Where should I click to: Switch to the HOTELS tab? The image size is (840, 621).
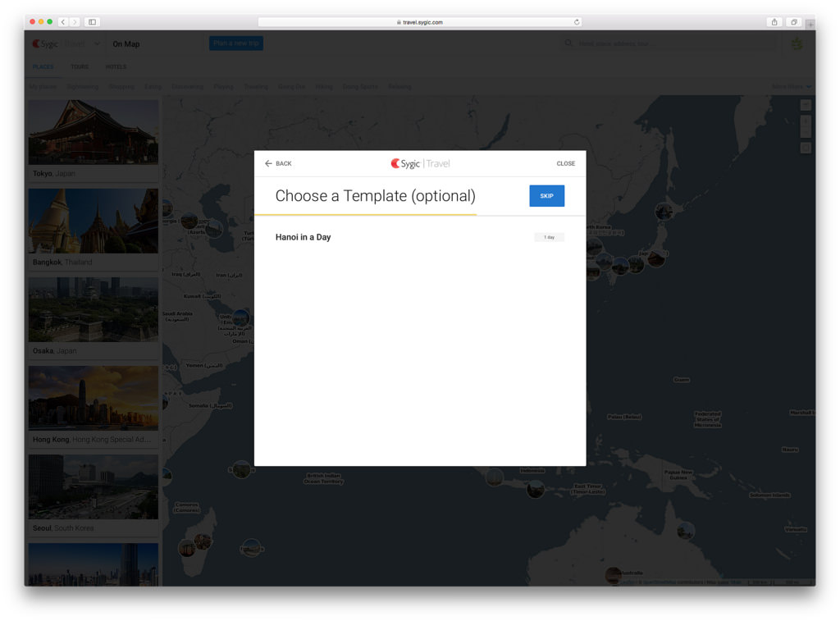(x=116, y=67)
